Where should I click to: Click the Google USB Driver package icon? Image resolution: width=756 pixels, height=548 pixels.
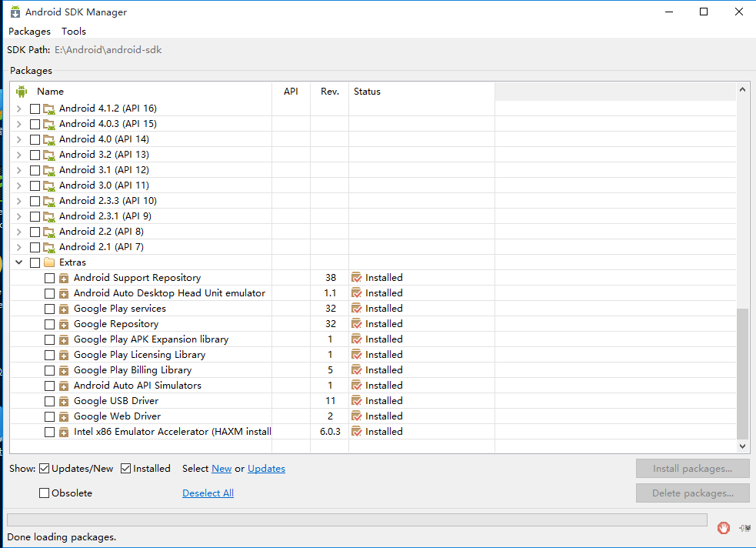click(64, 401)
